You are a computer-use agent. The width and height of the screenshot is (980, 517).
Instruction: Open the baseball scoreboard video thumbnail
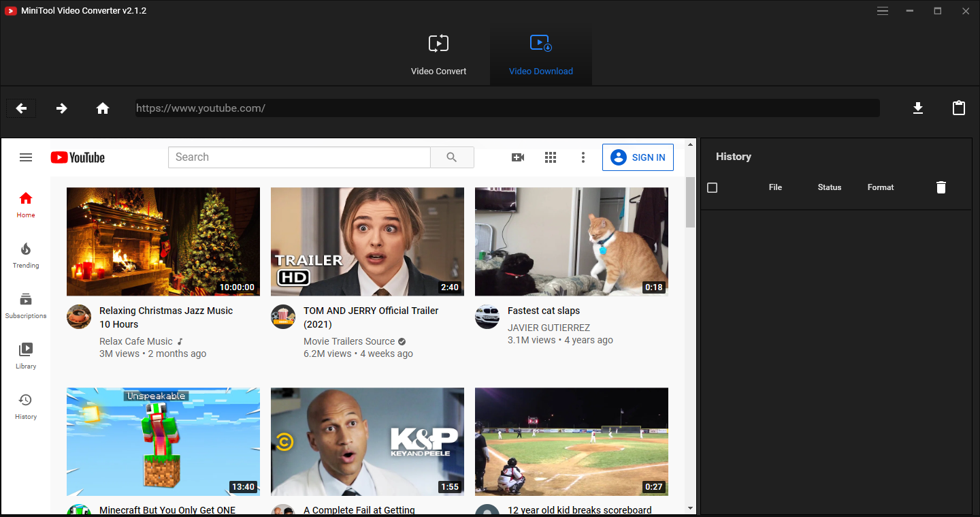[x=572, y=442]
